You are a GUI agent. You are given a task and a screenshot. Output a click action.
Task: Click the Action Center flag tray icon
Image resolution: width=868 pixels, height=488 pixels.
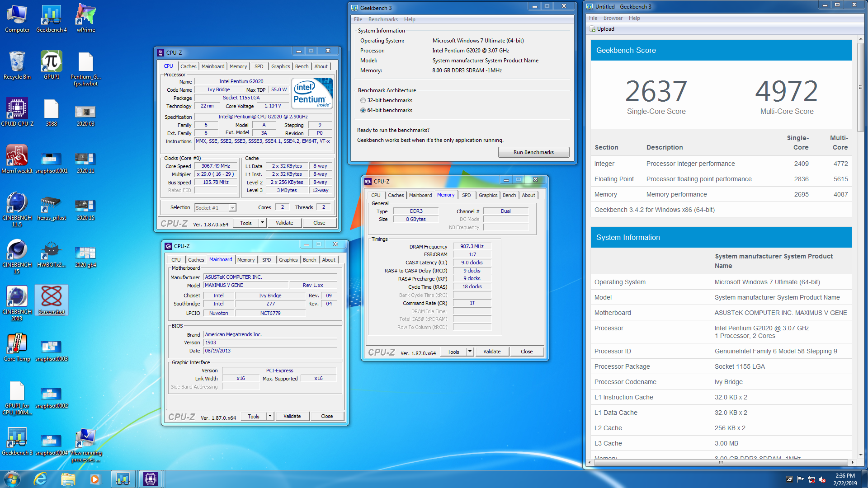coord(800,479)
